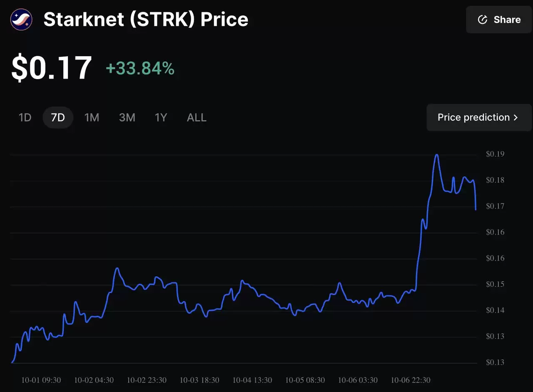Switch to the 1Y view
This screenshot has height=392, width=533.
pos(161,117)
